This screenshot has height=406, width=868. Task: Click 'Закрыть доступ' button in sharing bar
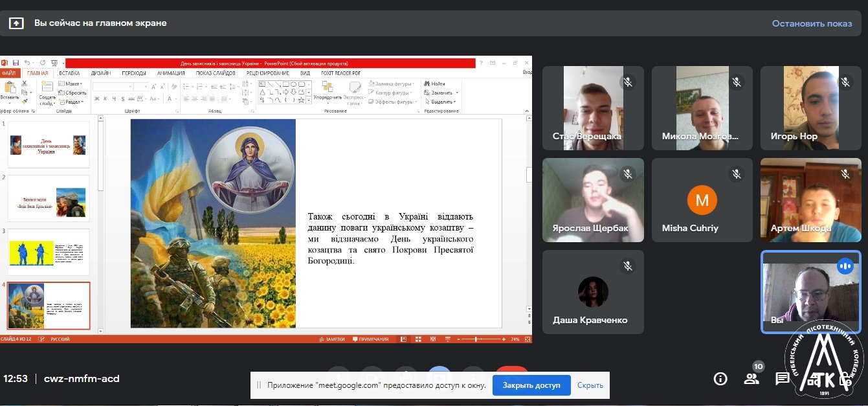[x=531, y=385]
